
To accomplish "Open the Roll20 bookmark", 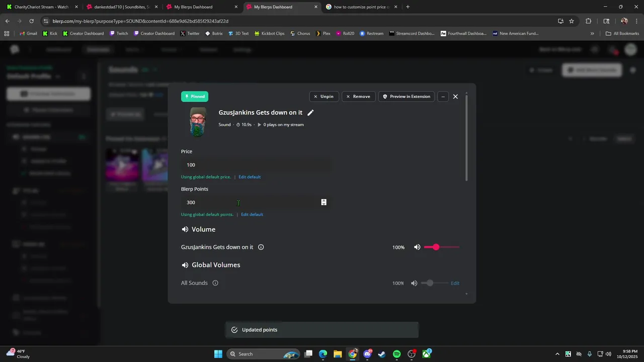I will pyautogui.click(x=345, y=34).
